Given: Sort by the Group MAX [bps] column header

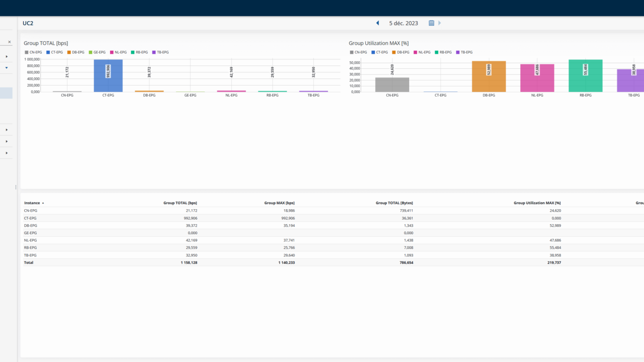Looking at the screenshot, I should click(279, 203).
